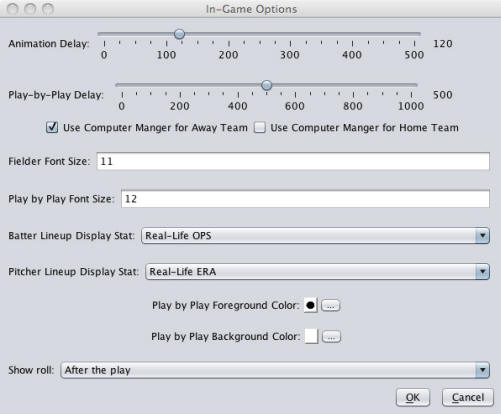The image size is (501, 414).
Task: Open the Batter Lineup Display Stat dropdown
Action: point(315,236)
